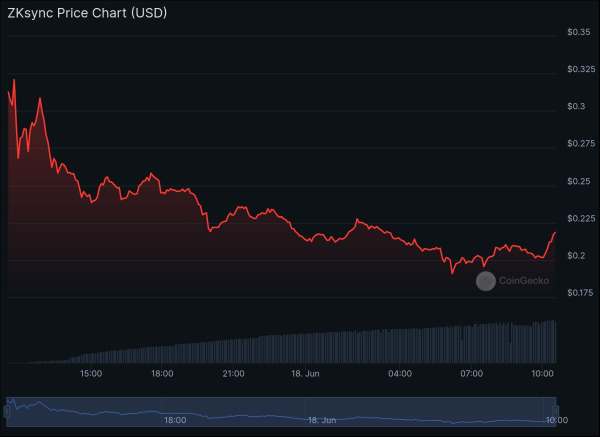The height and width of the screenshot is (437, 600).
Task: Click the 15:00 time axis label
Action: [x=91, y=373]
